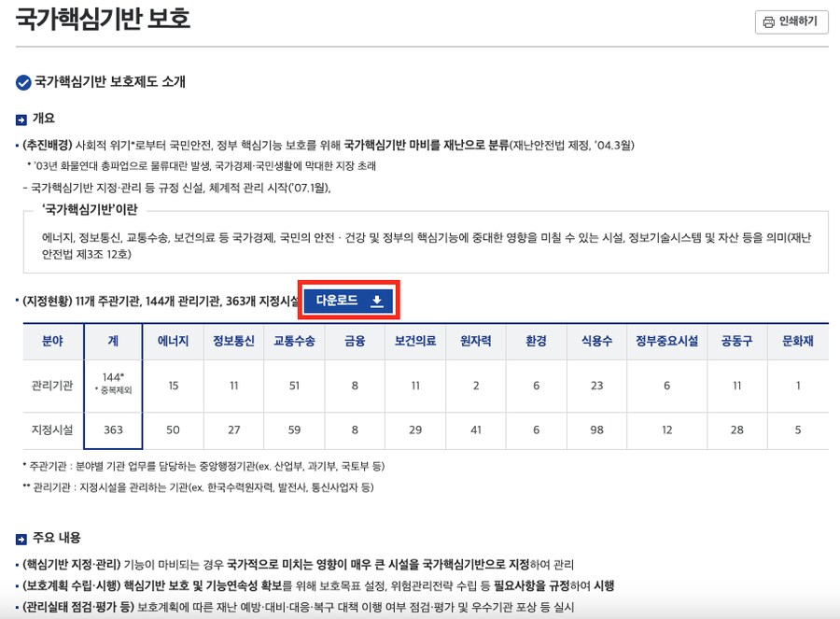Click the value 27 under 정보통신
Image resolution: width=840 pixels, height=619 pixels.
tap(233, 430)
